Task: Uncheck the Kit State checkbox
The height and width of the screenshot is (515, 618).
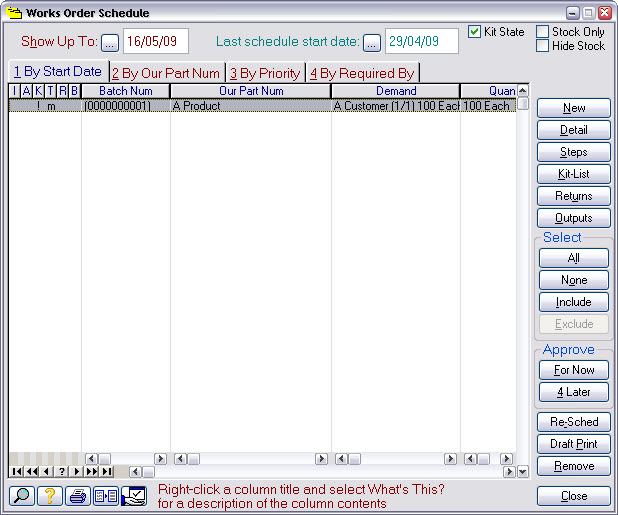Action: tap(475, 32)
